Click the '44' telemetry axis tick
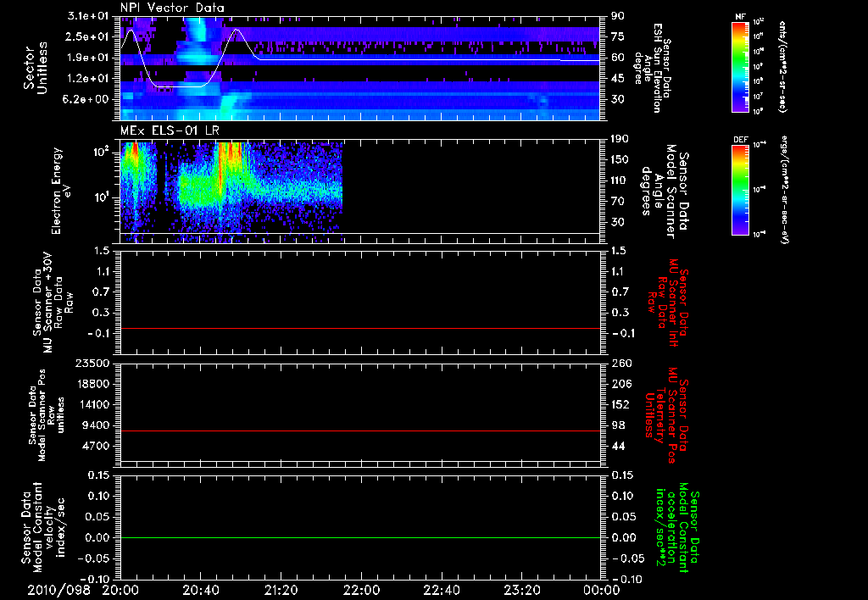The image size is (868, 600). pyautogui.click(x=618, y=446)
